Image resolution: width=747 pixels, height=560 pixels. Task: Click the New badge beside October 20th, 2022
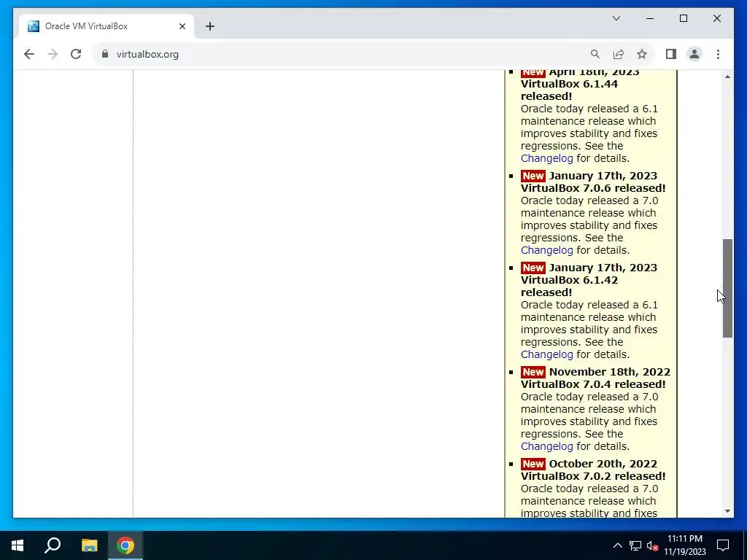pyautogui.click(x=533, y=464)
